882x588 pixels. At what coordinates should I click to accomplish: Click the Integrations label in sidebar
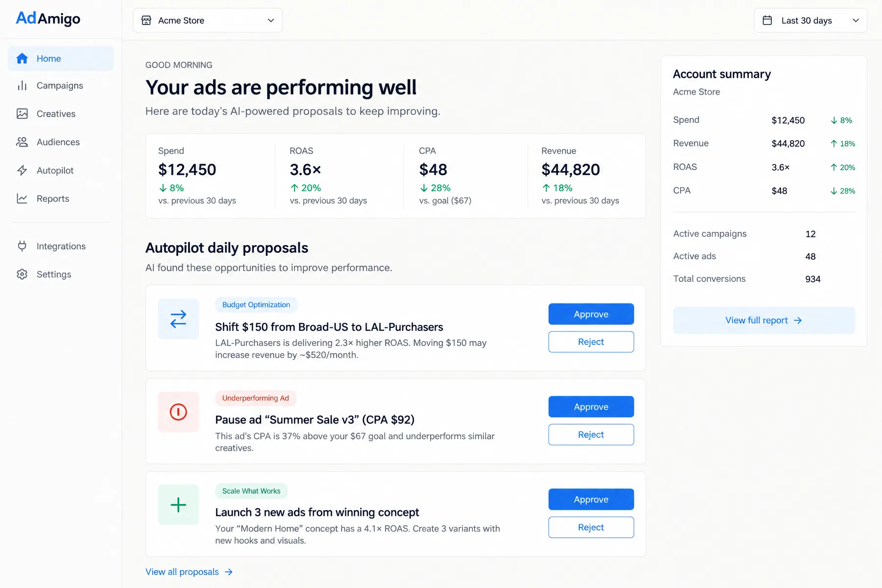(61, 246)
